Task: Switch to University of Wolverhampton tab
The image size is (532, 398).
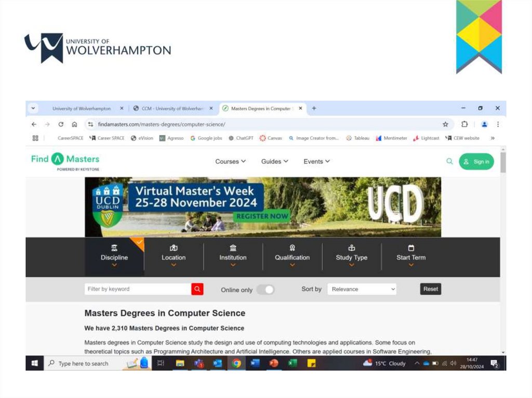Action: tap(82, 108)
